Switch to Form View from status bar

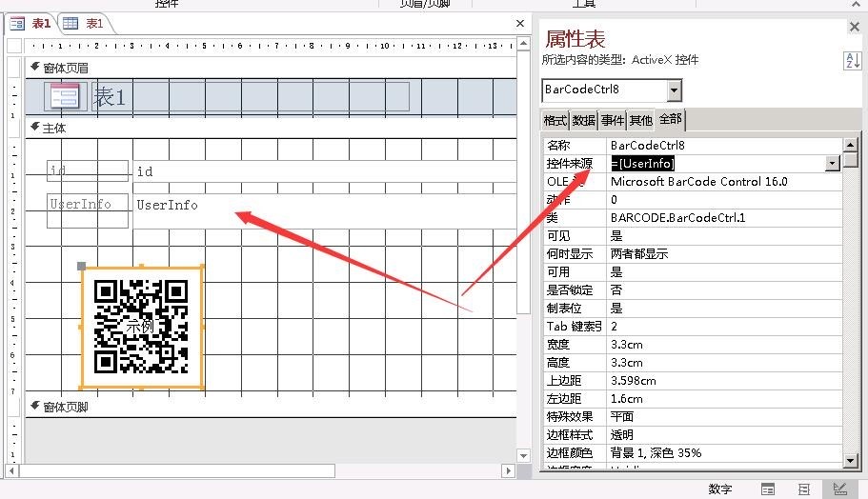tap(768, 489)
